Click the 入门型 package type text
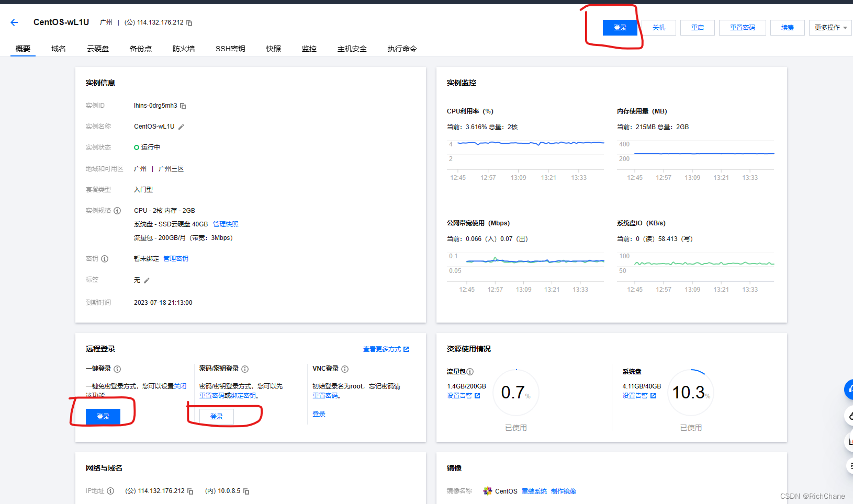This screenshot has height=504, width=853. 143,190
